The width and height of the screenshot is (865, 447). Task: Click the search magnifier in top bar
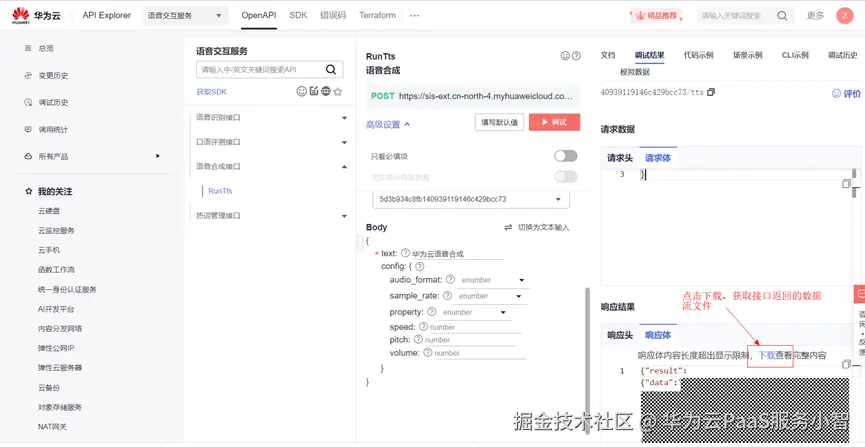(x=782, y=15)
